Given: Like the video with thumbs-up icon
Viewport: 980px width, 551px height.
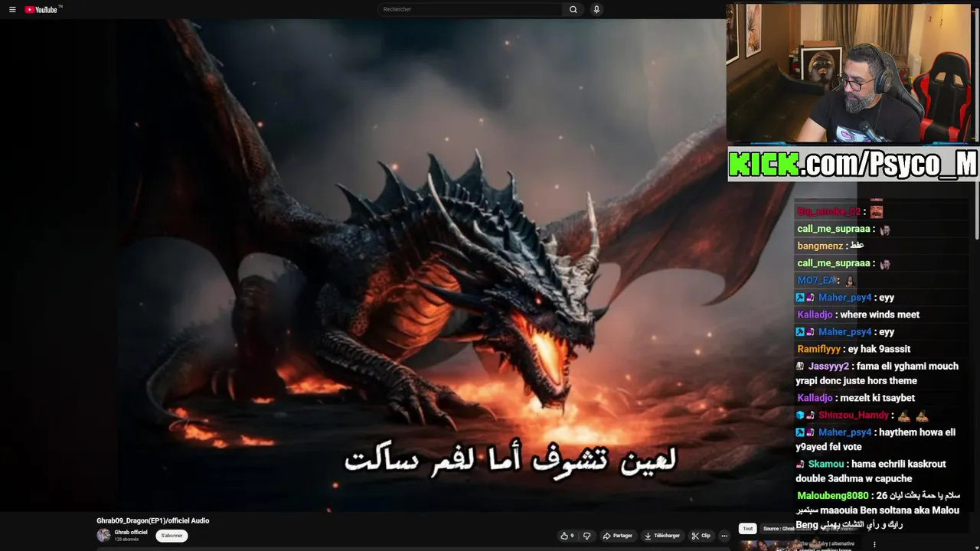Looking at the screenshot, I should coord(567,536).
